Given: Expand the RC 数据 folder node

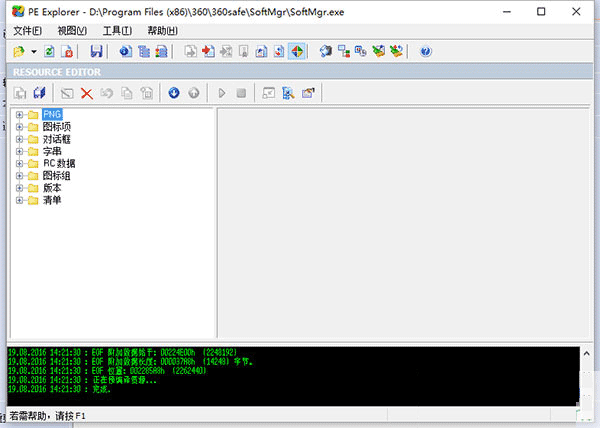Looking at the screenshot, I should [20, 163].
